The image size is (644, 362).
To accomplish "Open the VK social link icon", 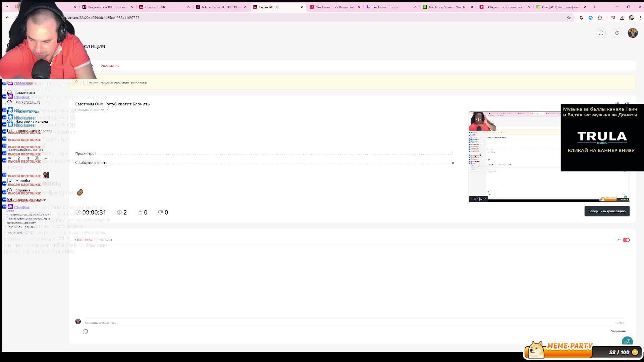I will coord(10,158).
